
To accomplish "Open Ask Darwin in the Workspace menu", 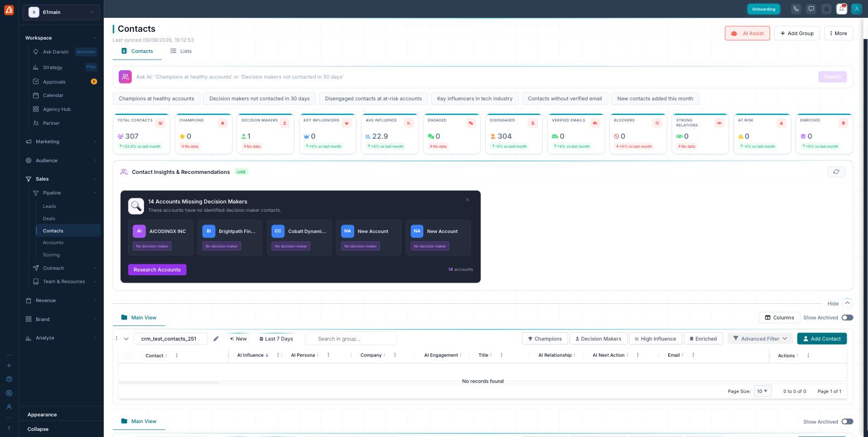I will 56,52.
